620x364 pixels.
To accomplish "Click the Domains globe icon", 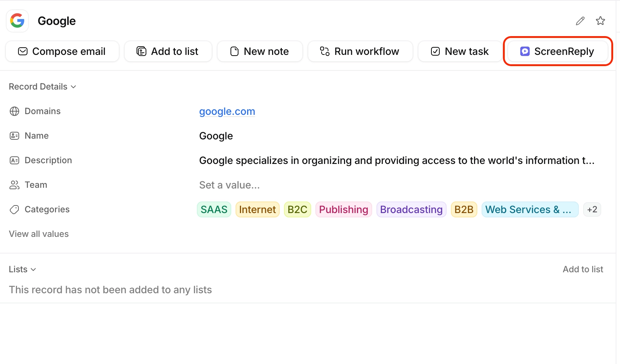I will pyautogui.click(x=14, y=111).
